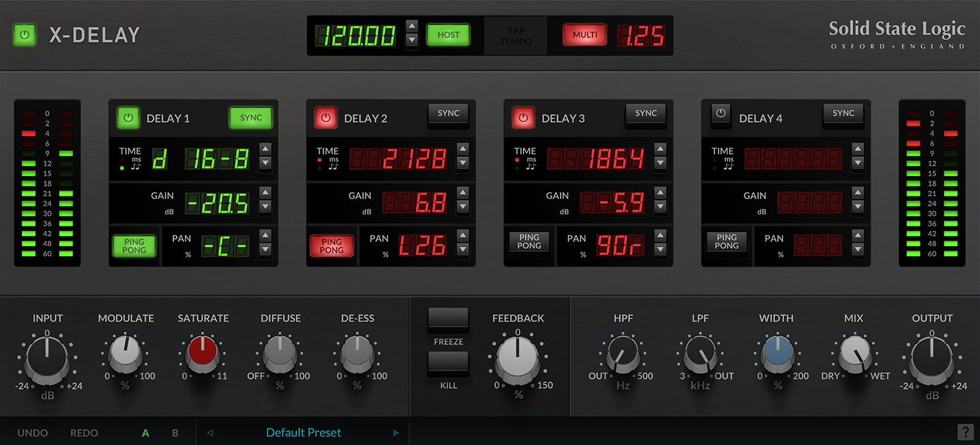
Task: Increase Delay 2 TIME value
Action: [463, 149]
